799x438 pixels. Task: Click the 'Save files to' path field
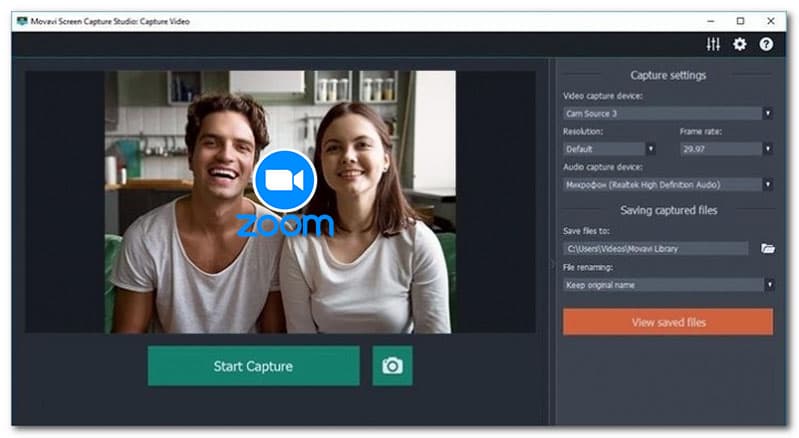pyautogui.click(x=655, y=248)
